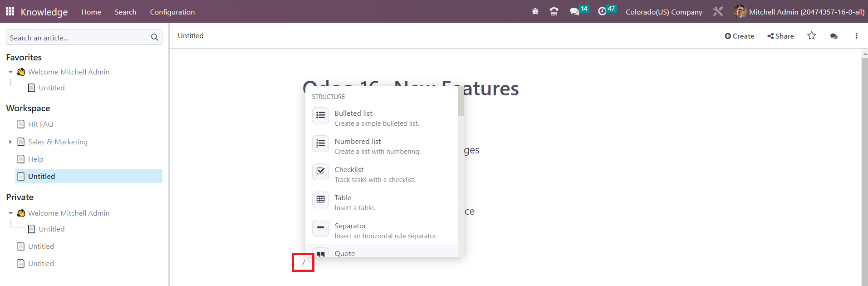The image size is (868, 286).
Task: Click Mitchell Admin avatar picture
Action: (x=740, y=12)
